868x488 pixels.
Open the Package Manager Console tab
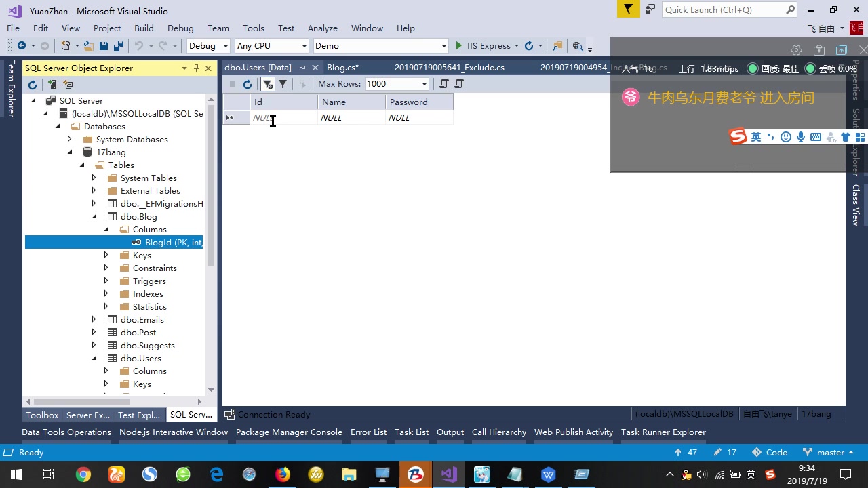click(x=289, y=432)
